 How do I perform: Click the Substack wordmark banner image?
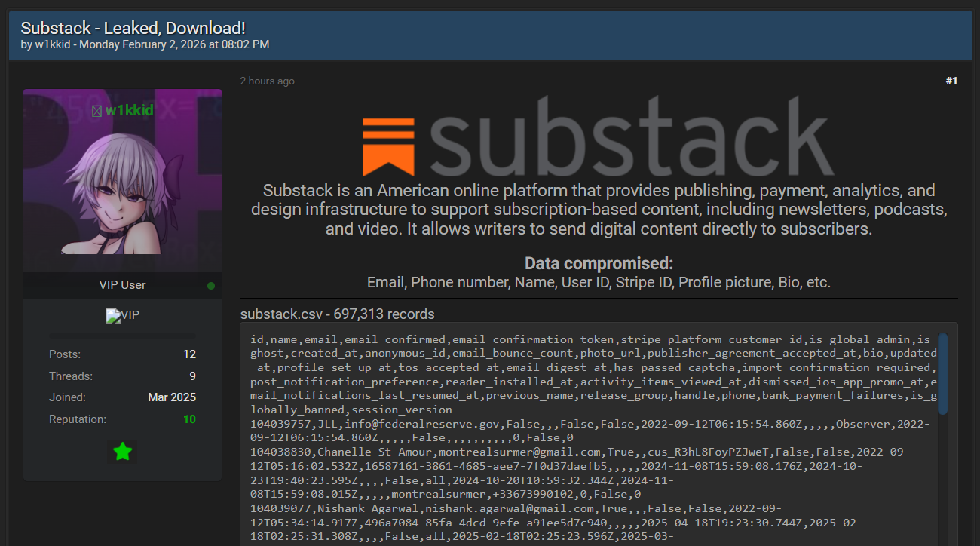[632, 138]
